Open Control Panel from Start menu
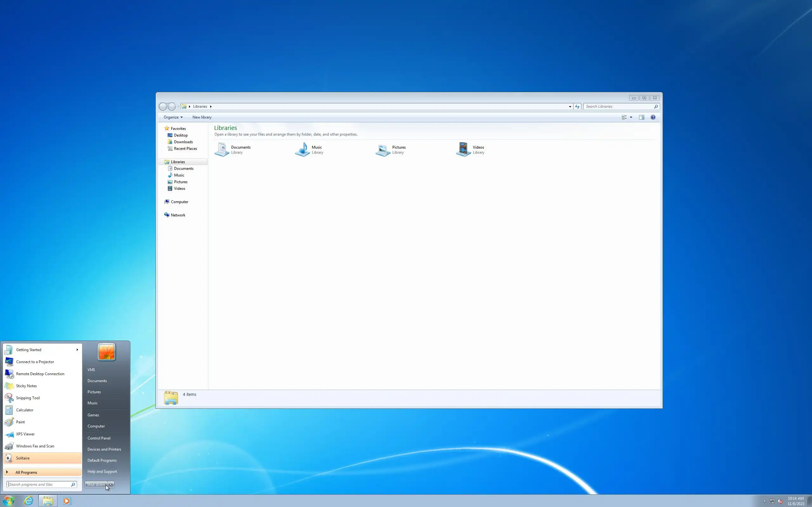The image size is (812, 507). pos(99,438)
